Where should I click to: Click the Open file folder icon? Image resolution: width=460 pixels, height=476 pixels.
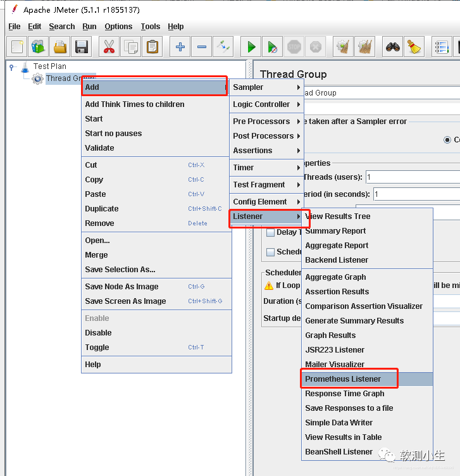point(59,47)
